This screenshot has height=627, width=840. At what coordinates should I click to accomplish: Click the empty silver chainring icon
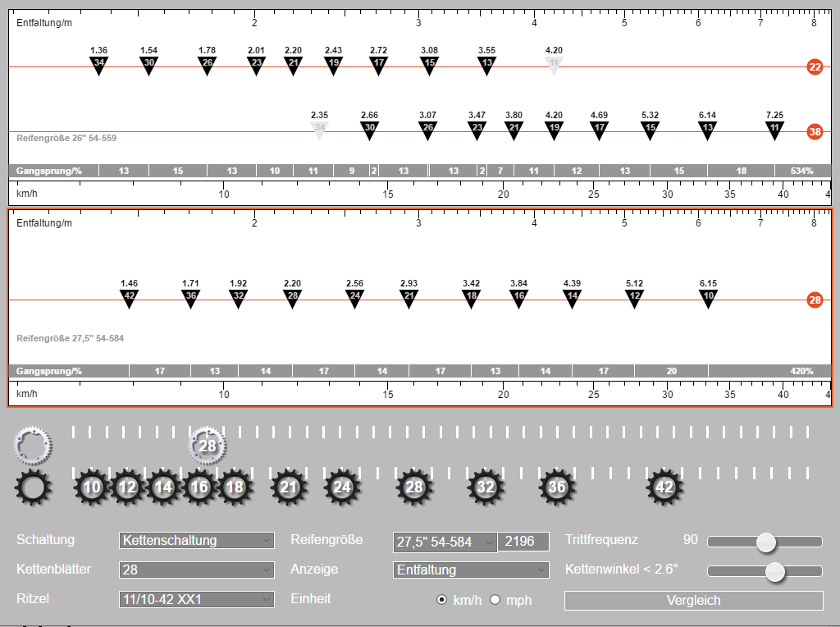point(33,446)
